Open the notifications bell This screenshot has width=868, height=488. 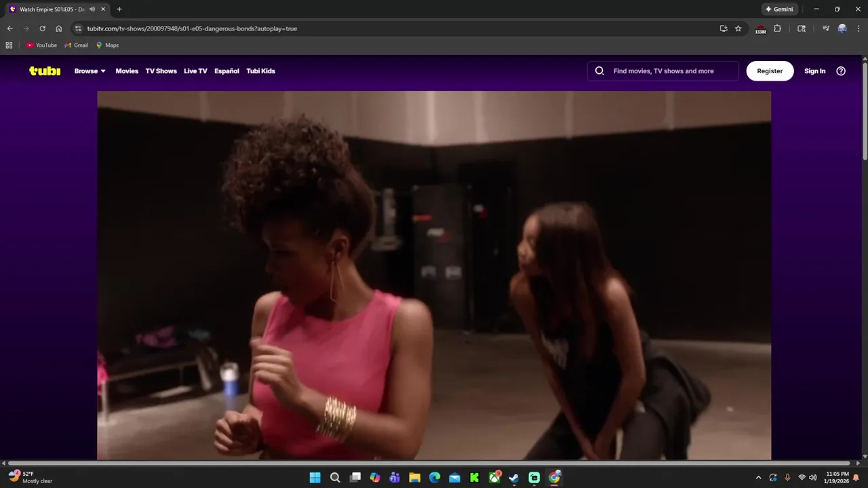856,478
